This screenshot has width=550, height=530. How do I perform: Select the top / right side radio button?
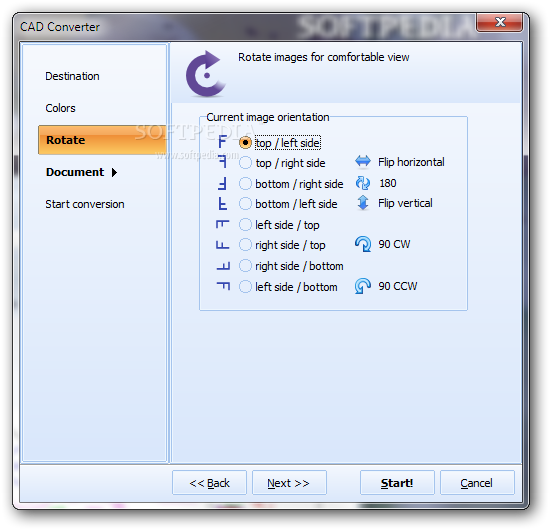tap(245, 163)
